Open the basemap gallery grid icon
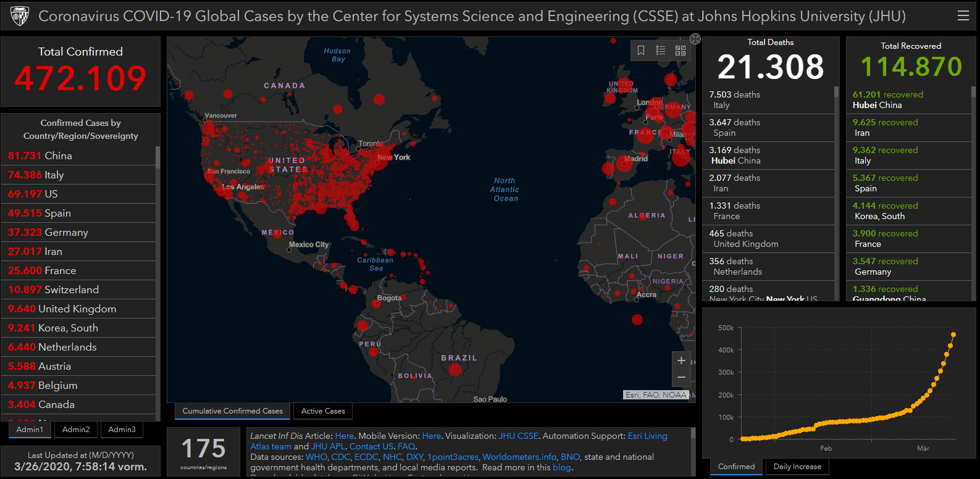Screen dimensions: 980x479 [x=681, y=51]
